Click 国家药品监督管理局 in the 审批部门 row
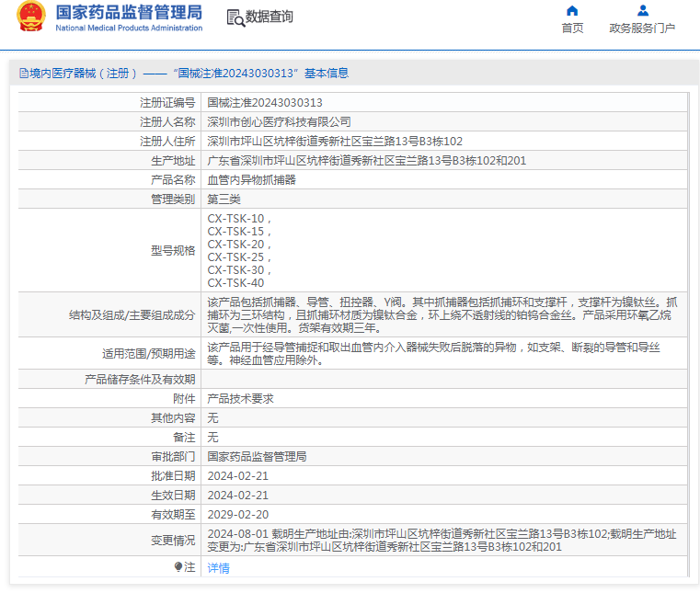Image resolution: width=700 pixels, height=593 pixels. pos(258,456)
